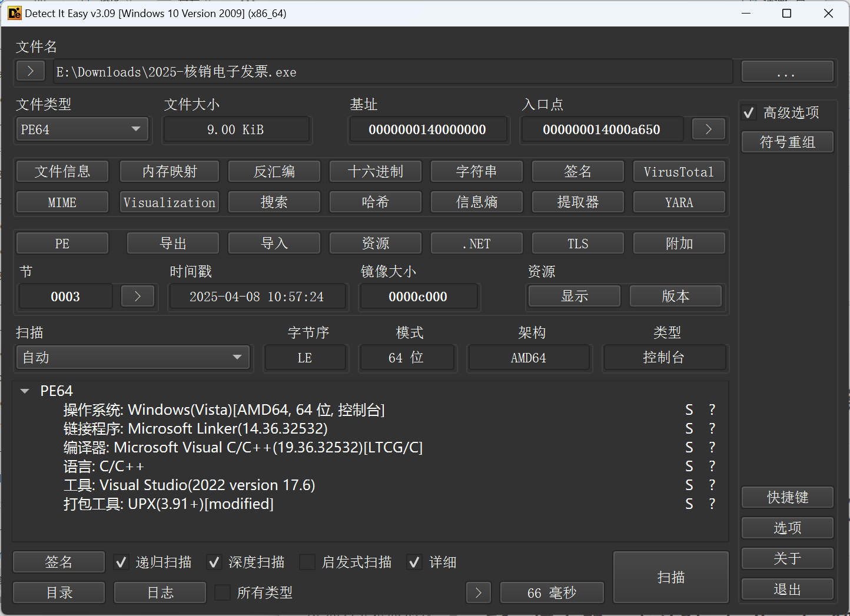Toggle 详细 checkbox

414,562
